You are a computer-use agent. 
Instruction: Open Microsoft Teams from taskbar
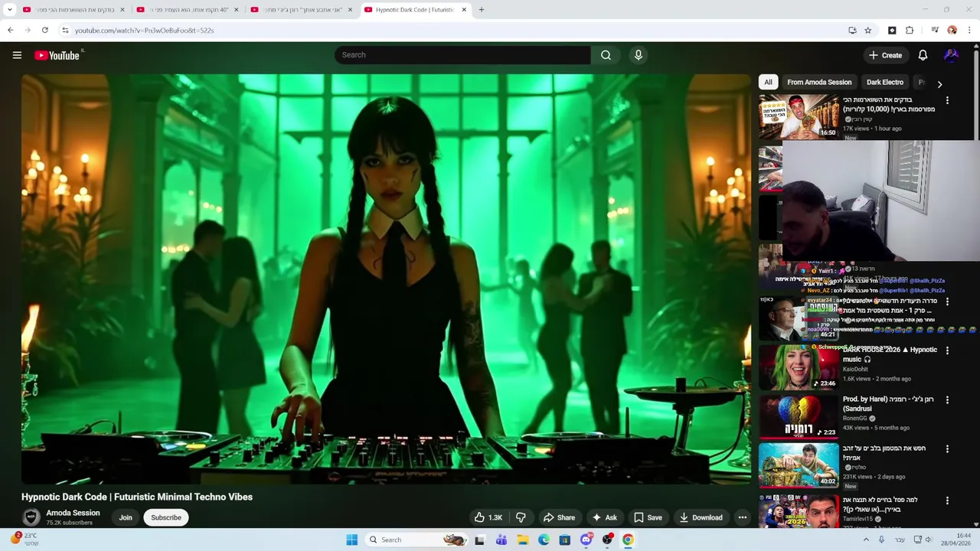501,540
